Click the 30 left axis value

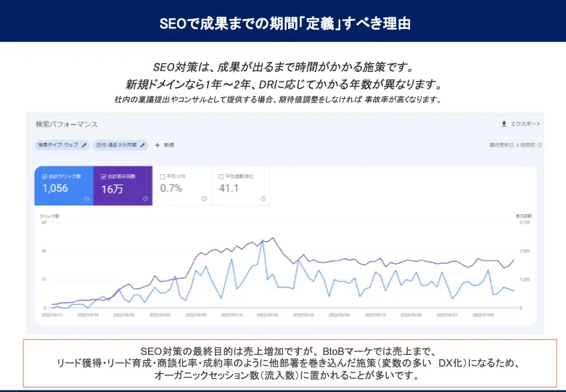click(x=44, y=251)
